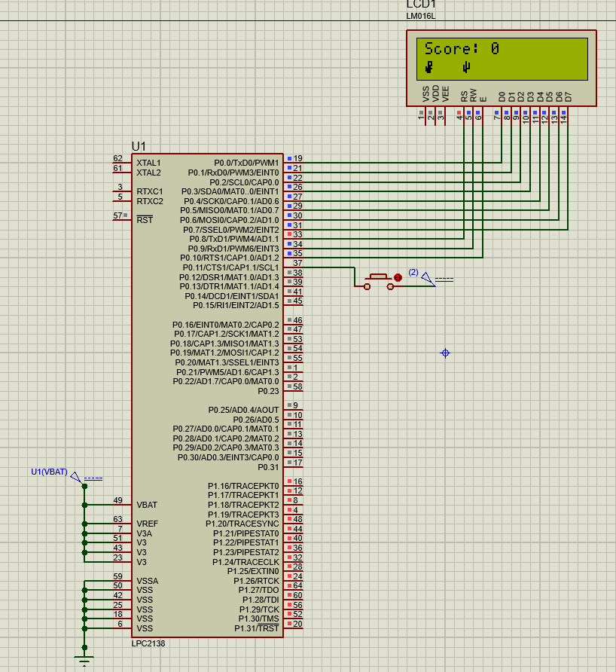The width and height of the screenshot is (616, 672).
Task: Click the P0.31 pin name
Action: coord(268,467)
